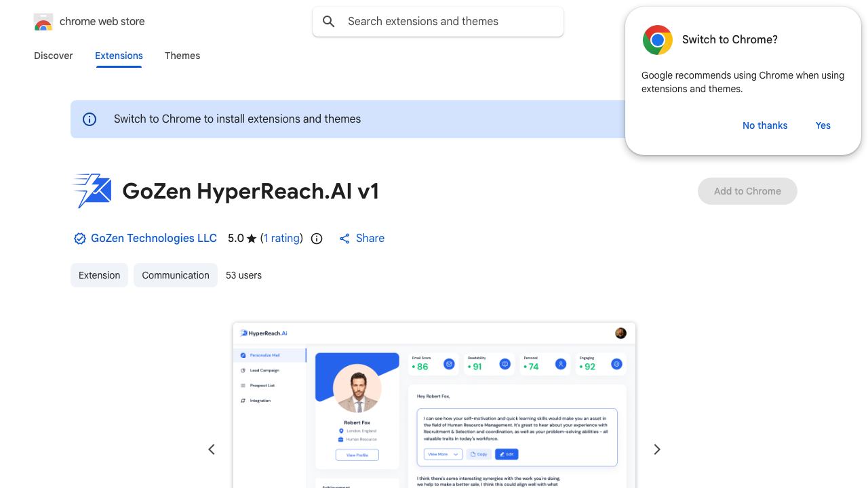Open the Themes tab

(182, 56)
